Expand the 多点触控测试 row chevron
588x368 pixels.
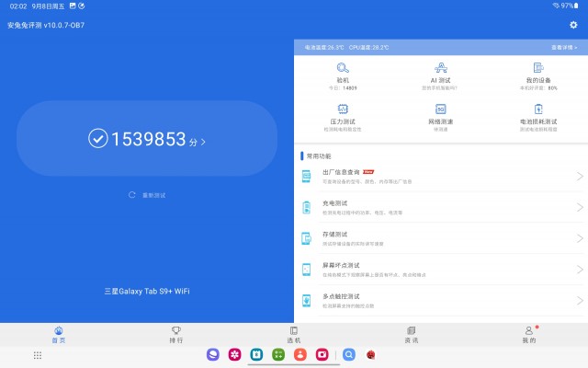coord(580,301)
